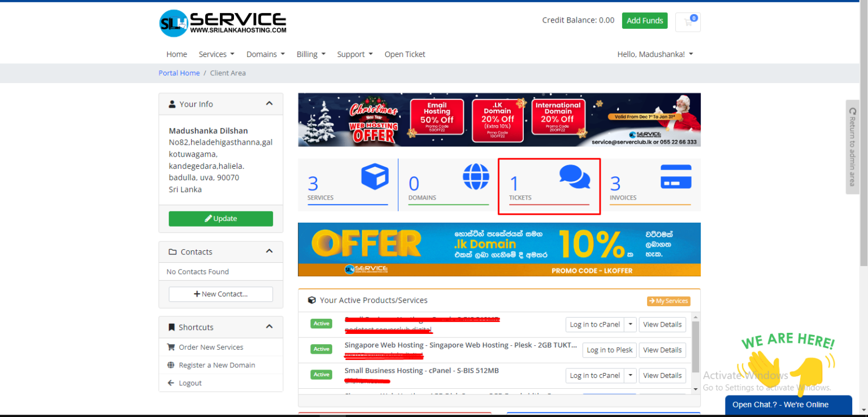Image resolution: width=868 pixels, height=417 pixels.
Task: Open the Tickets chat bubbles icon
Action: (574, 176)
